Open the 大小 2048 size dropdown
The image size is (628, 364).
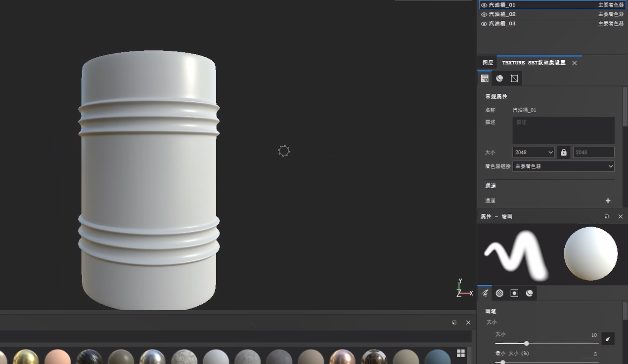(x=533, y=152)
